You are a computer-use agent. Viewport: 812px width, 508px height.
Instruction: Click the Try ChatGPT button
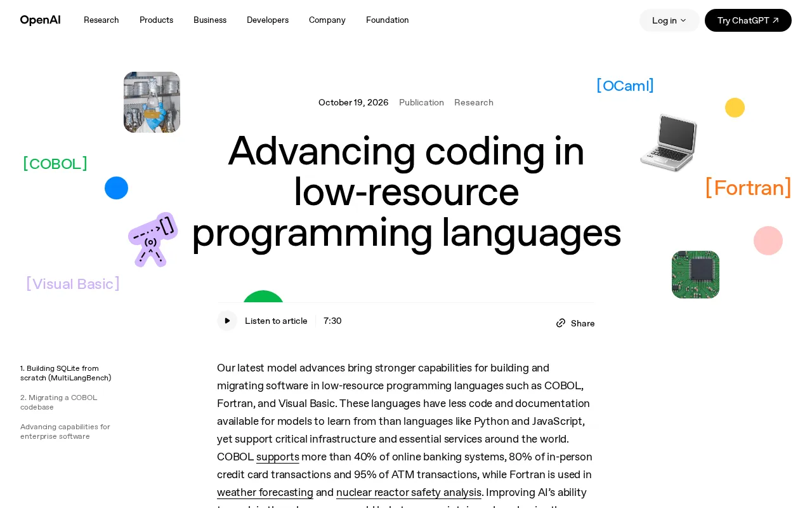click(x=748, y=20)
